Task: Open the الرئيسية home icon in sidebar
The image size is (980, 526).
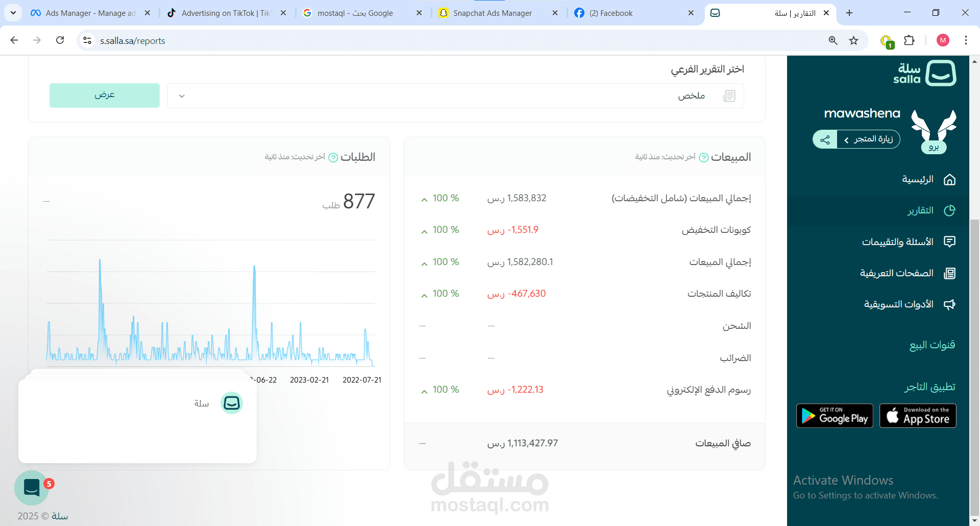Action: pyautogui.click(x=950, y=180)
